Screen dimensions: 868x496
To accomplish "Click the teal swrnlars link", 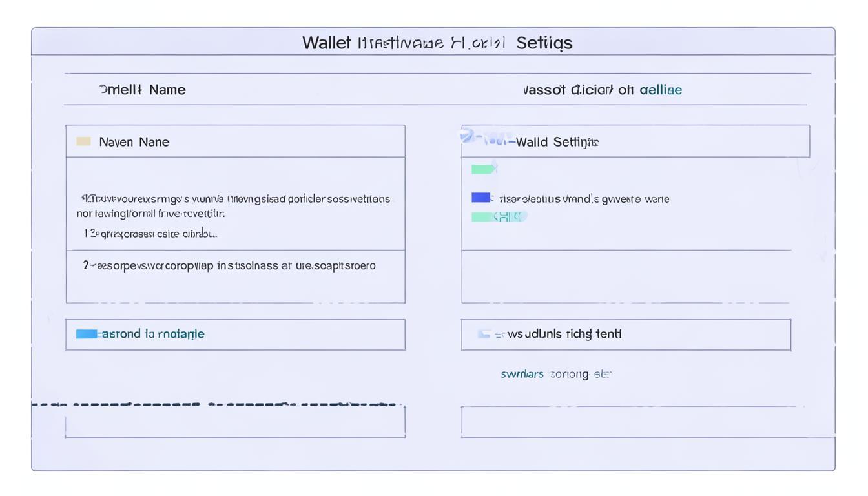I will pyautogui.click(x=522, y=374).
